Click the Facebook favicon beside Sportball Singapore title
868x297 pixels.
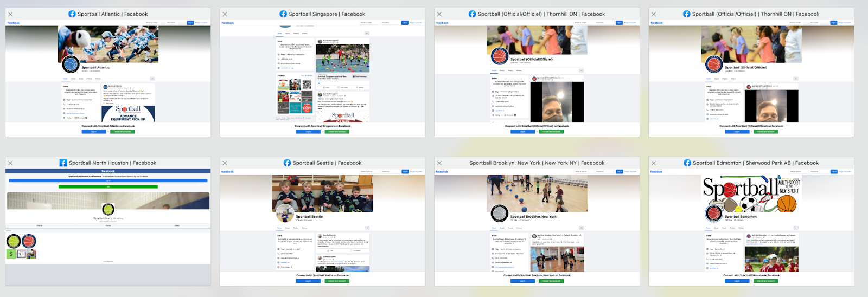click(283, 14)
